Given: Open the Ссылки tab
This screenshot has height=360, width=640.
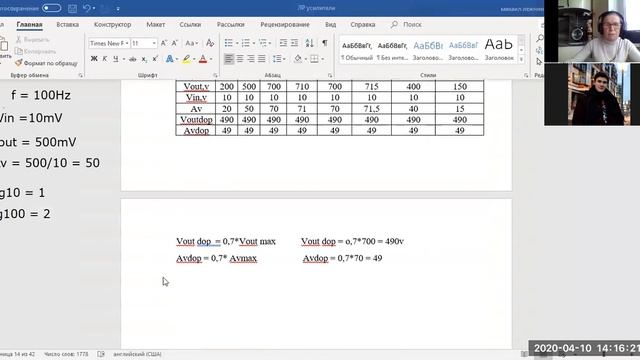Looking at the screenshot, I should (x=190, y=24).
